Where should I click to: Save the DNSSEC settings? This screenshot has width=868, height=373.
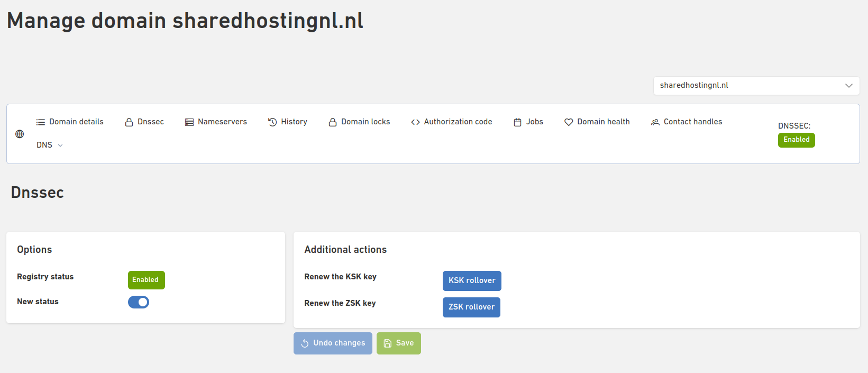tap(399, 343)
